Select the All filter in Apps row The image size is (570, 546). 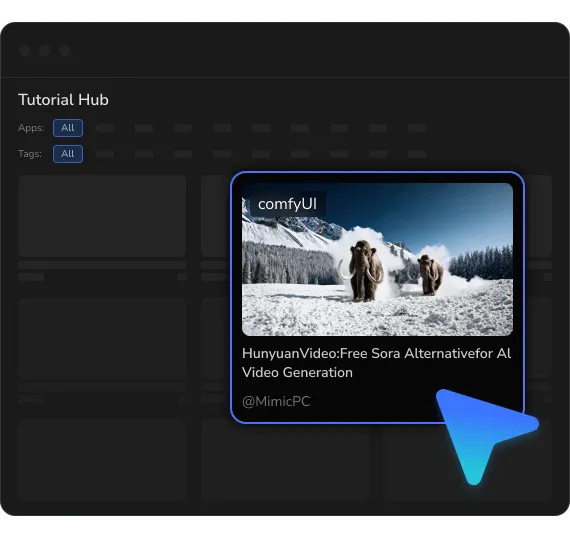pyautogui.click(x=68, y=128)
